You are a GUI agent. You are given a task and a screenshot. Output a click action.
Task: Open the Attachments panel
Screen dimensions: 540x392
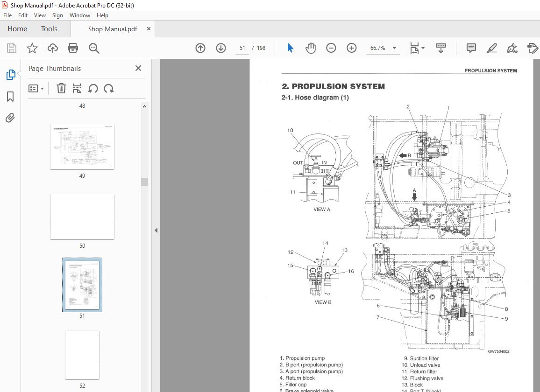tap(10, 118)
